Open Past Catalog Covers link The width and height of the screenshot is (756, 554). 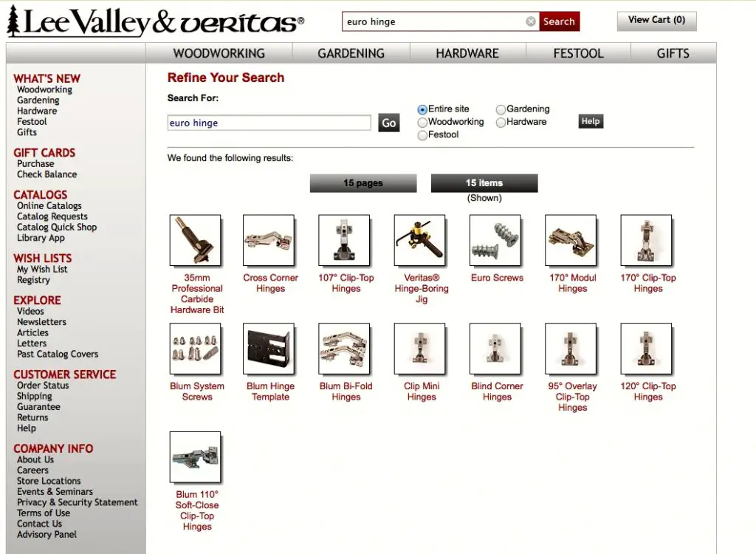tap(58, 355)
